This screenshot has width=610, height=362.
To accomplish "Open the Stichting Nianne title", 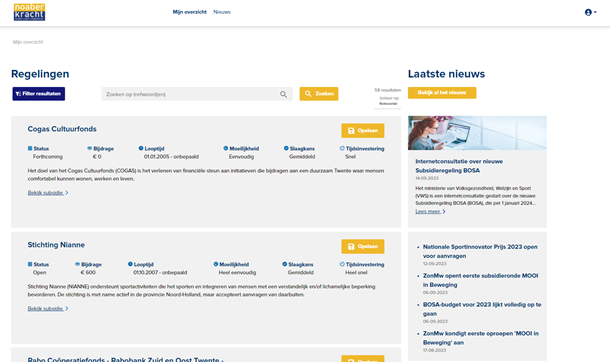I will 56,245.
